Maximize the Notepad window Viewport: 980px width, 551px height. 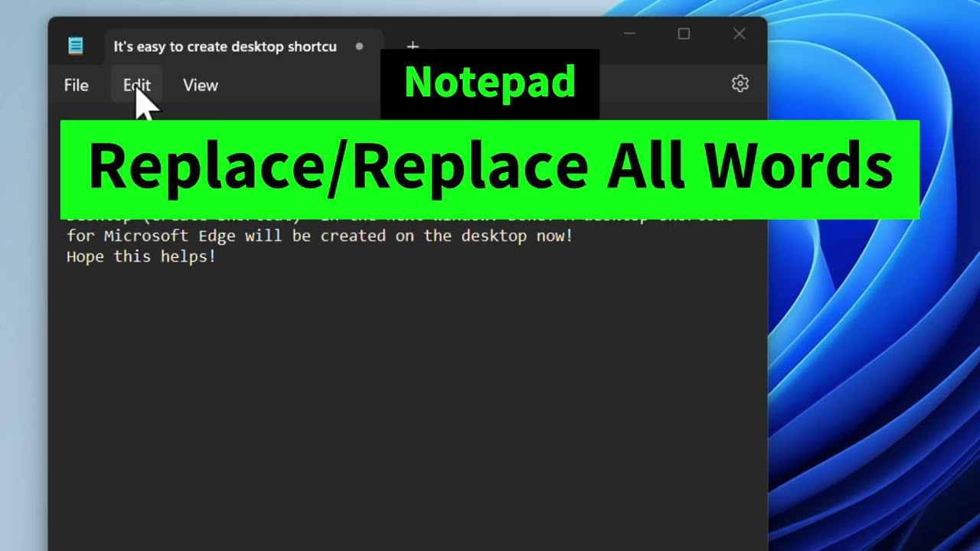coord(684,34)
